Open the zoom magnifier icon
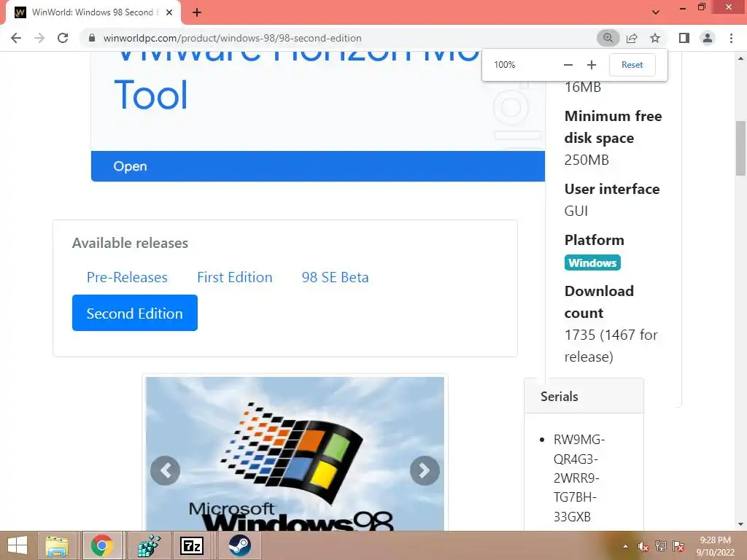 click(608, 38)
